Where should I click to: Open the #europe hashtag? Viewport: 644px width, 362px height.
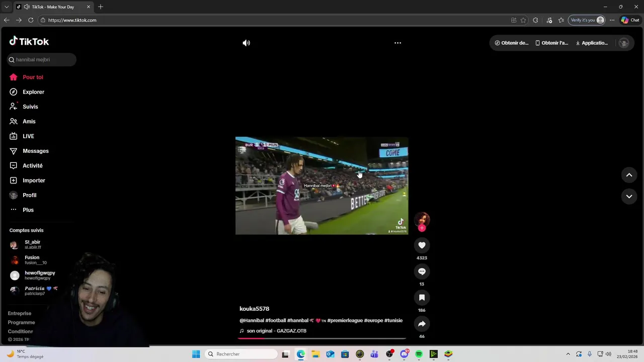tap(373, 320)
